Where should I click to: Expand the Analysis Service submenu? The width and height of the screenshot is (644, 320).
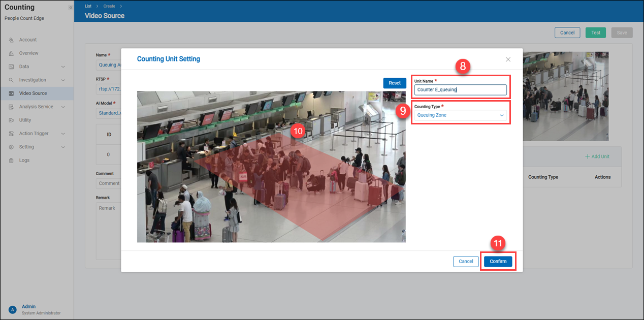63,107
